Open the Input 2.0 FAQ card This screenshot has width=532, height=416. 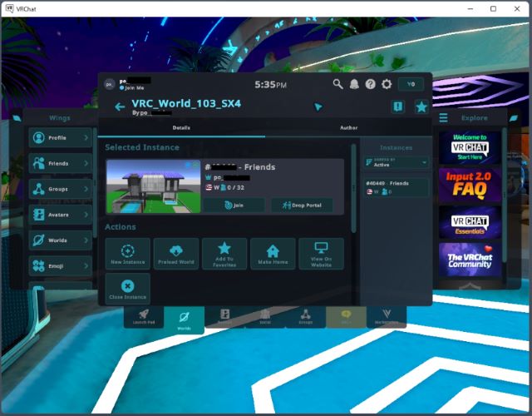coord(470,185)
